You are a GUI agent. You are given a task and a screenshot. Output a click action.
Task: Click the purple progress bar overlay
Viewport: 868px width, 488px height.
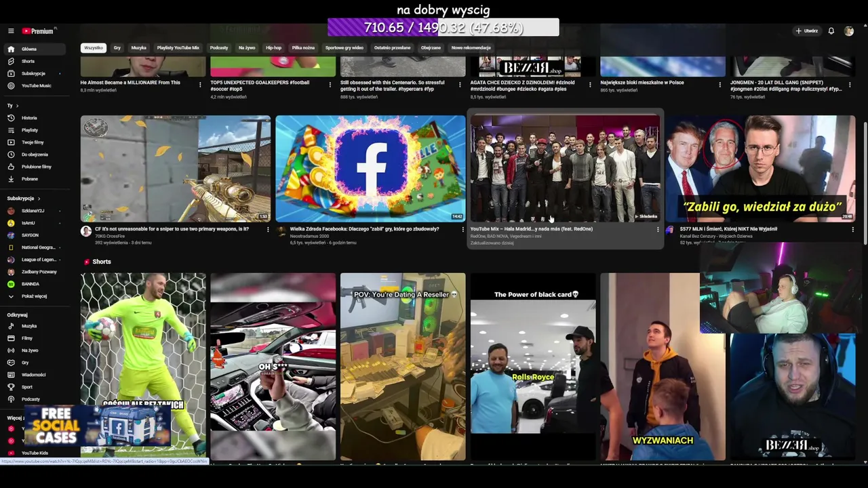tap(443, 28)
